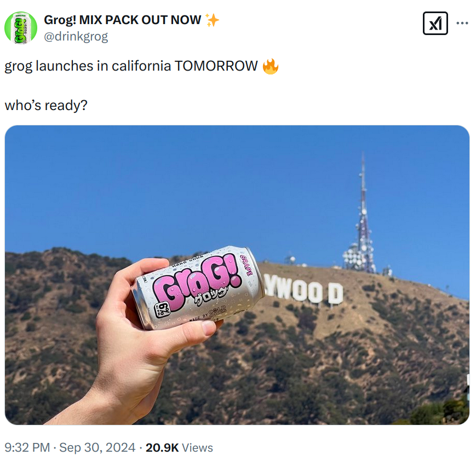
Task: Click the Sep 30, 2024 date
Action: click(x=97, y=447)
